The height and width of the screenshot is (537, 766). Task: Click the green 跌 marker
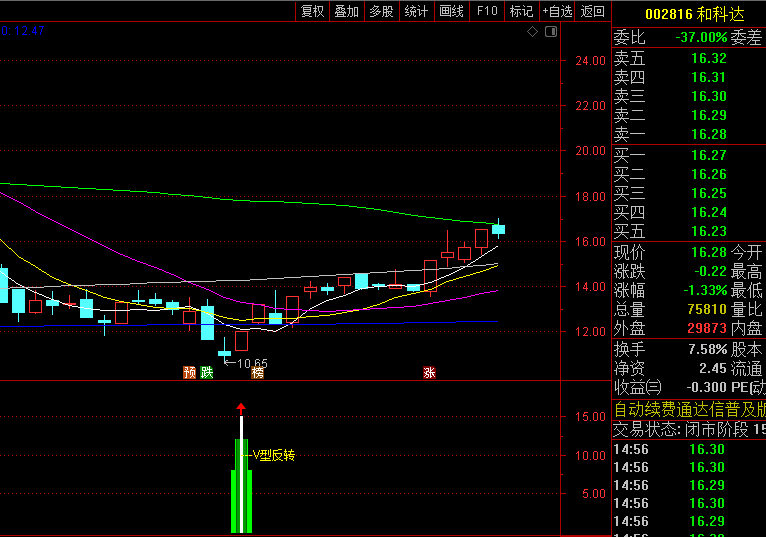coord(207,372)
